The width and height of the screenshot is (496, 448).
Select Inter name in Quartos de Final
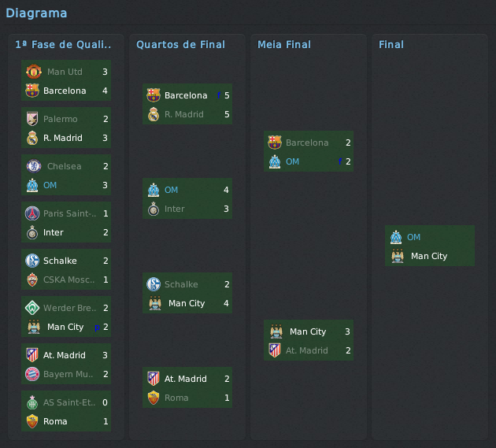click(x=175, y=209)
